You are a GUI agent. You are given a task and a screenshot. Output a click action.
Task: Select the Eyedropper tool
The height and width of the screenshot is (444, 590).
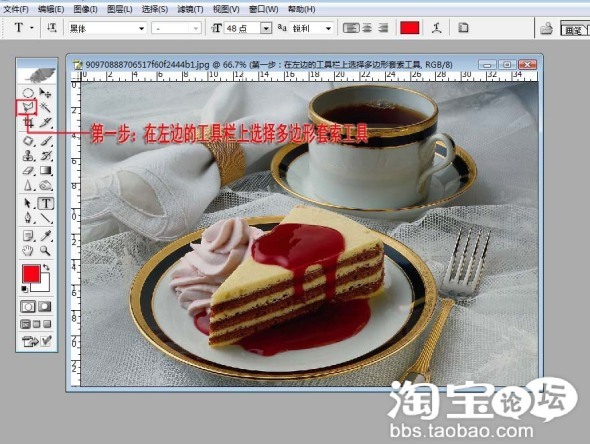click(45, 236)
